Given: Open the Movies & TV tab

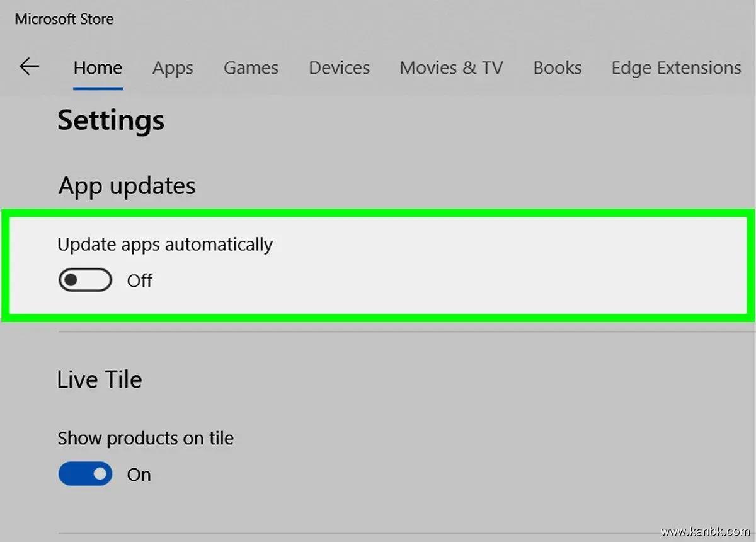Looking at the screenshot, I should pyautogui.click(x=451, y=68).
